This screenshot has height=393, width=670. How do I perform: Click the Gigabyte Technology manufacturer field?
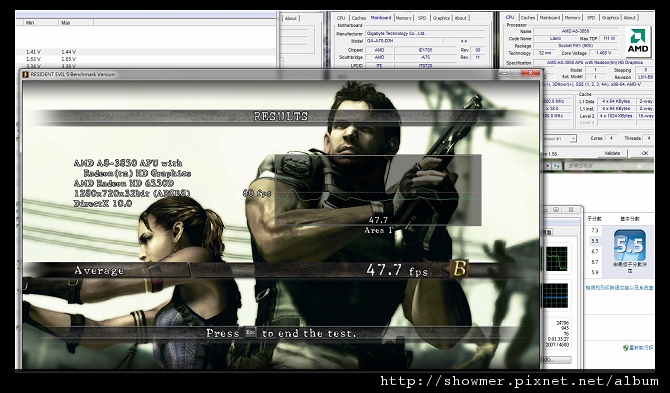point(425,33)
